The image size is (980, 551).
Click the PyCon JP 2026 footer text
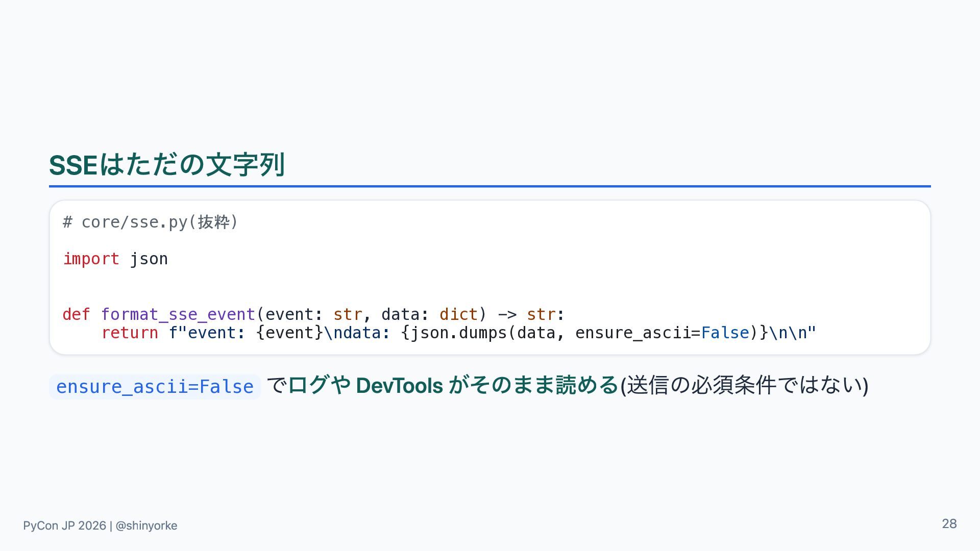(x=64, y=525)
